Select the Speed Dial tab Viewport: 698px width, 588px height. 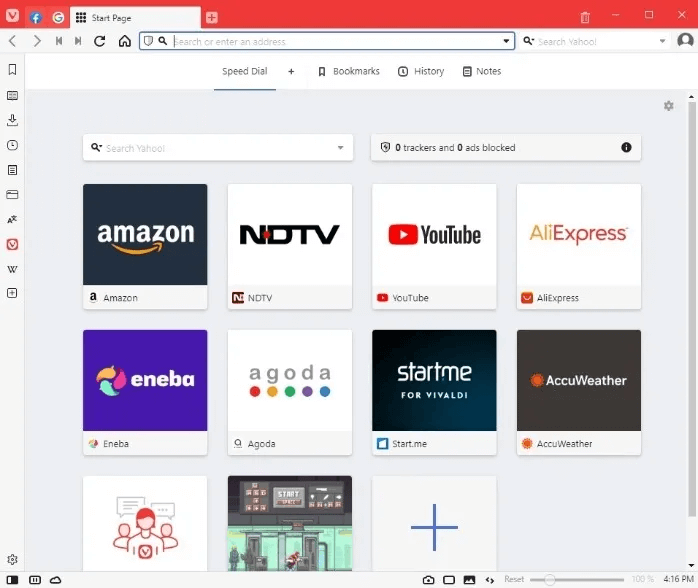pos(245,71)
